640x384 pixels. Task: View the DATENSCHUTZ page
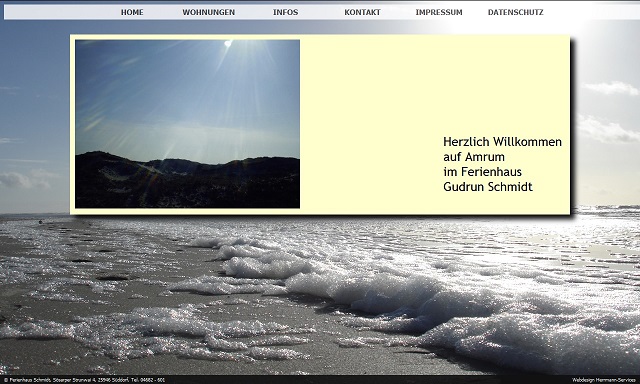click(516, 12)
